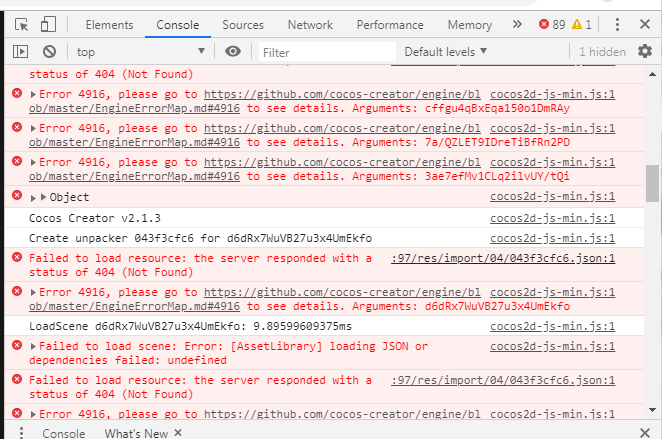Click the clear console icon
Image resolution: width=662 pixels, height=439 pixels.
pos(48,51)
